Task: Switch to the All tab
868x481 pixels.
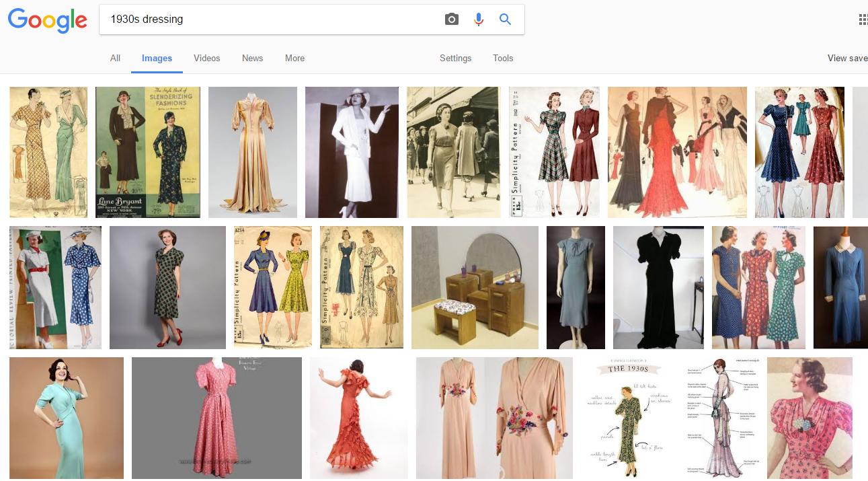Action: pyautogui.click(x=116, y=59)
